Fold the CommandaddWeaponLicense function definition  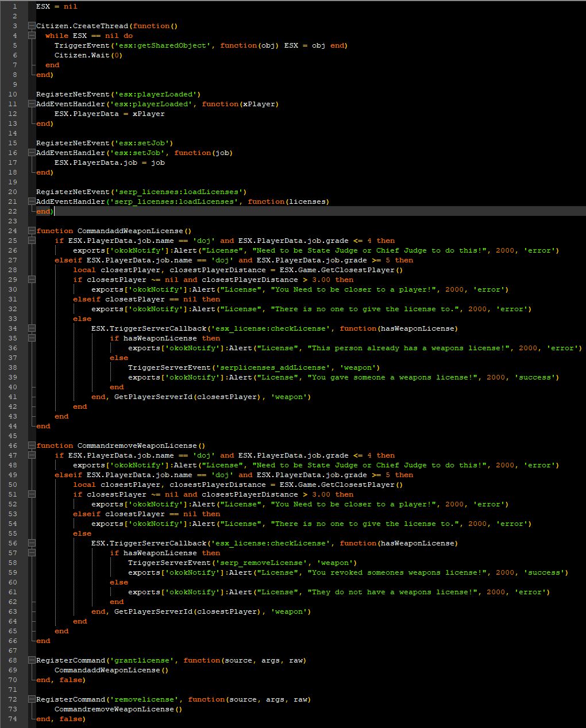tap(32, 231)
